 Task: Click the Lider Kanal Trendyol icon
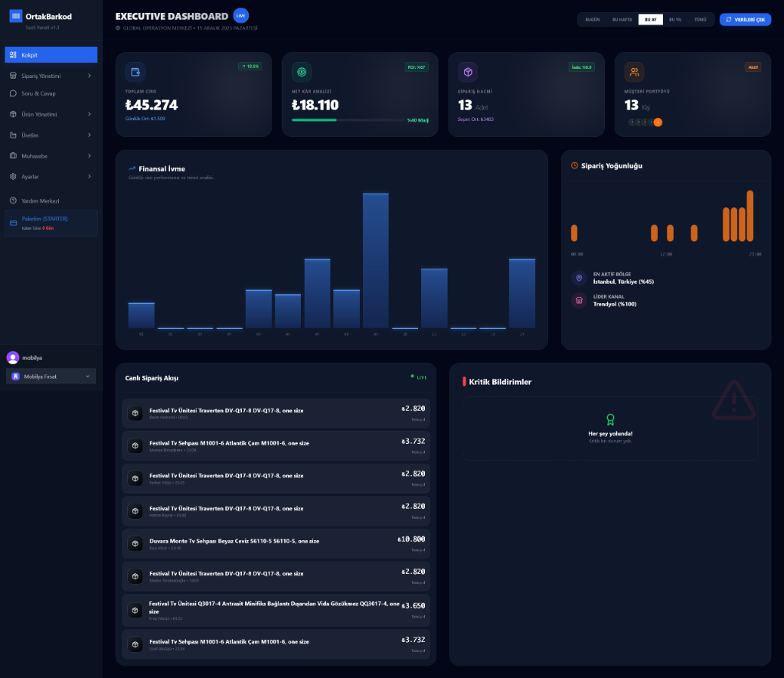point(579,299)
